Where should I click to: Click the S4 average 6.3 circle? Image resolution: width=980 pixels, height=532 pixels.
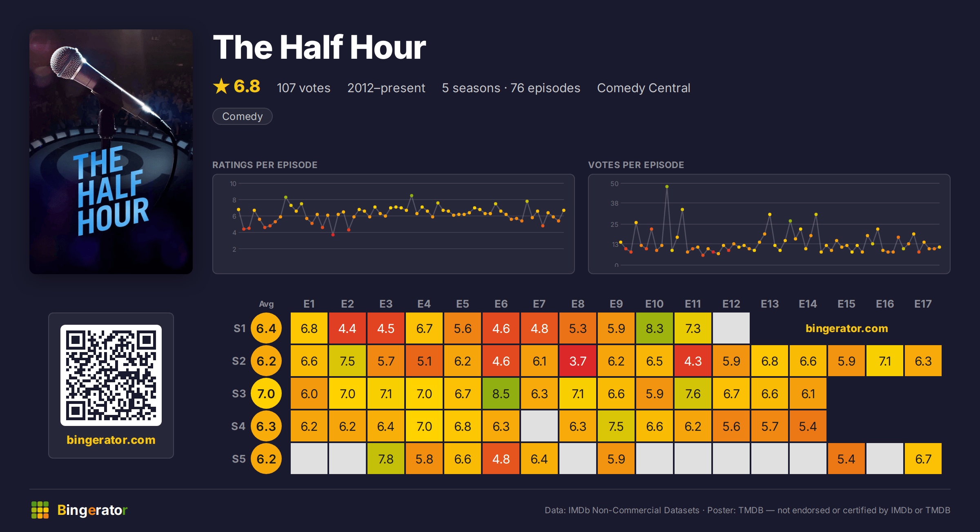(x=266, y=426)
